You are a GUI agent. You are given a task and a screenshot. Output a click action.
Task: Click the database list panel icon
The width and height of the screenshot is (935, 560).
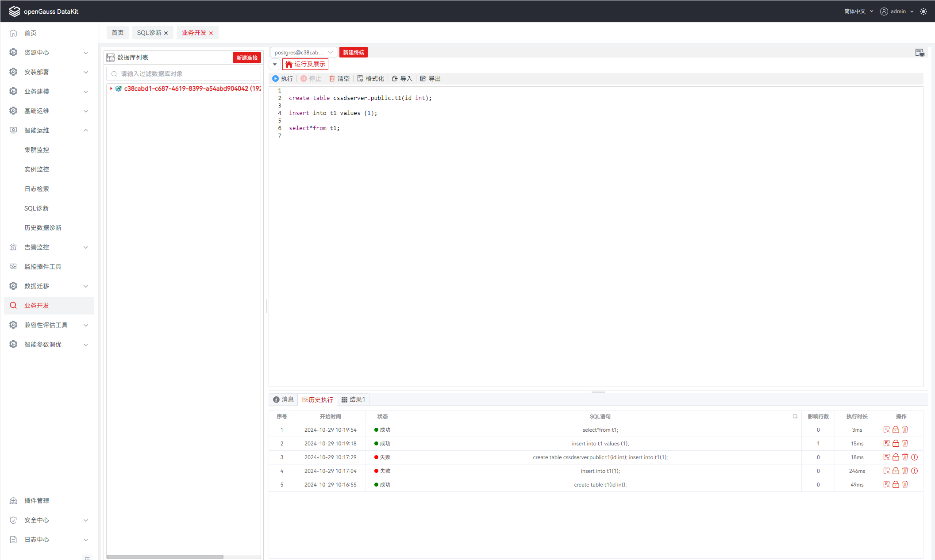pos(111,58)
